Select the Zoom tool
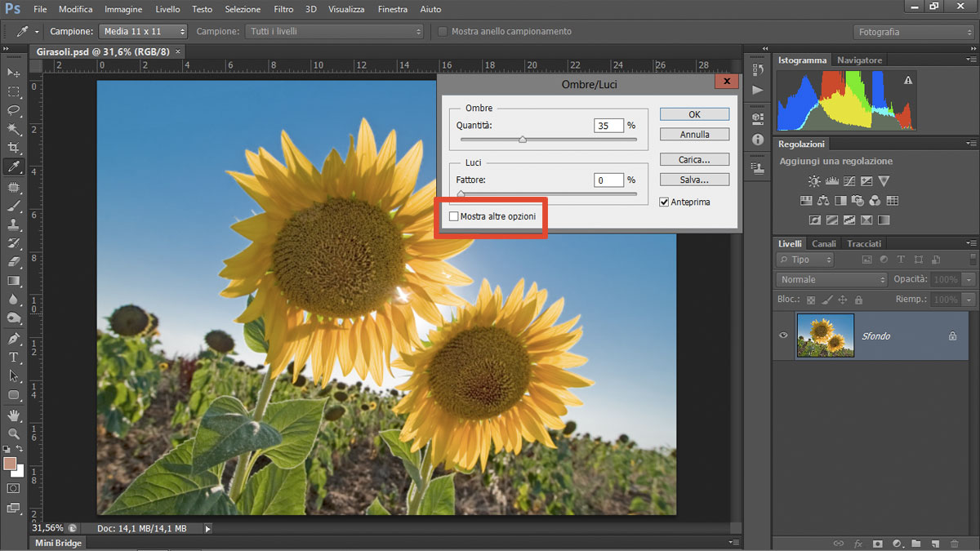The width and height of the screenshot is (980, 551). point(14,433)
